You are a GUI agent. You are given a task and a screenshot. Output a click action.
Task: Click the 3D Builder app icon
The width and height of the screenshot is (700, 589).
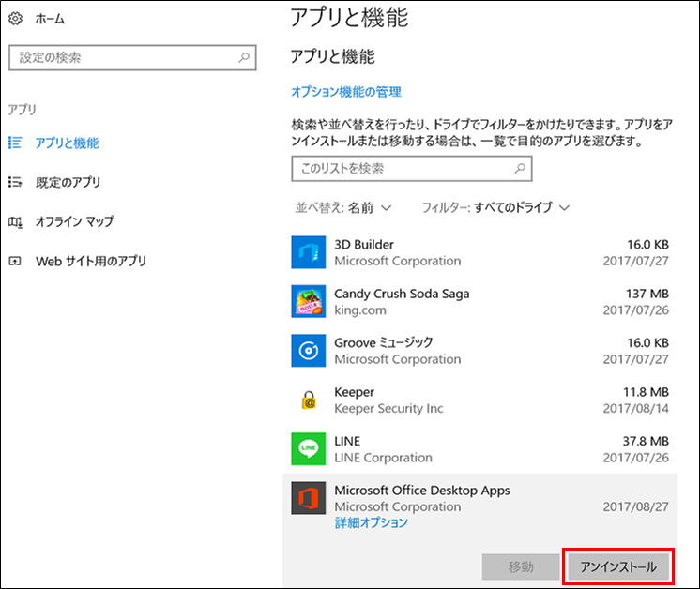pyautogui.click(x=309, y=252)
